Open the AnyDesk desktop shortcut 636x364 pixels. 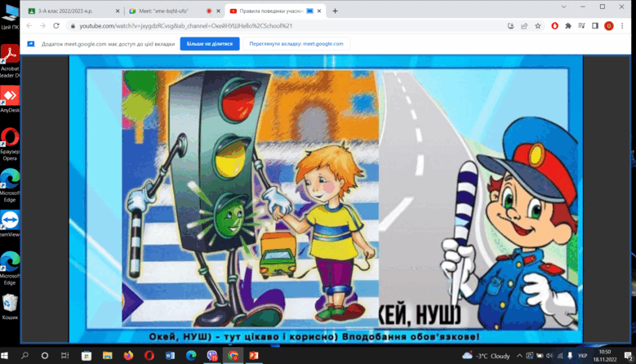tap(10, 100)
